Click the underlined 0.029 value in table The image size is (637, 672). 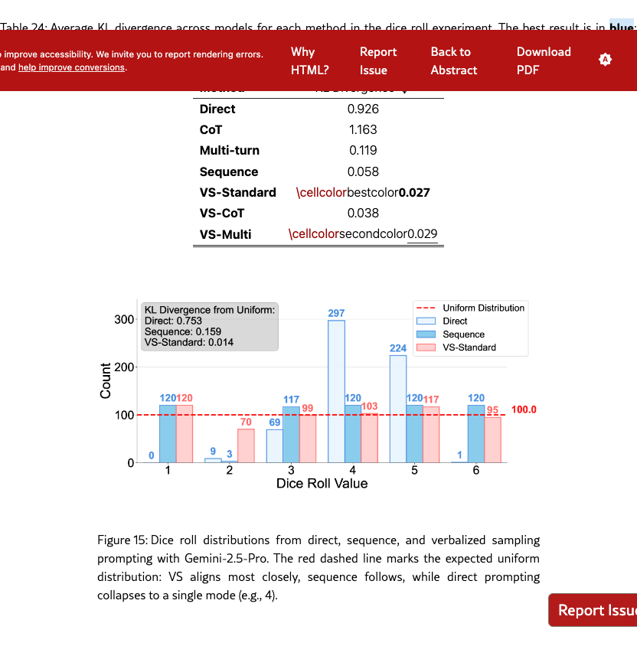[x=423, y=233]
